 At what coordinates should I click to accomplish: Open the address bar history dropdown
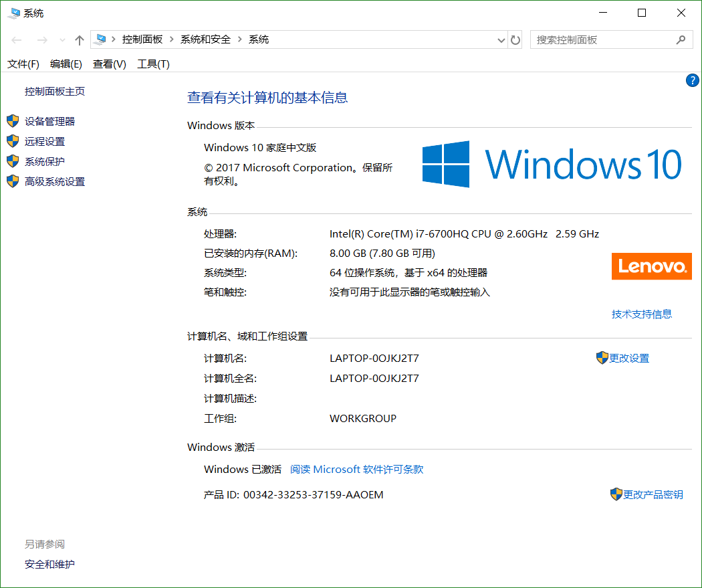pyautogui.click(x=501, y=40)
